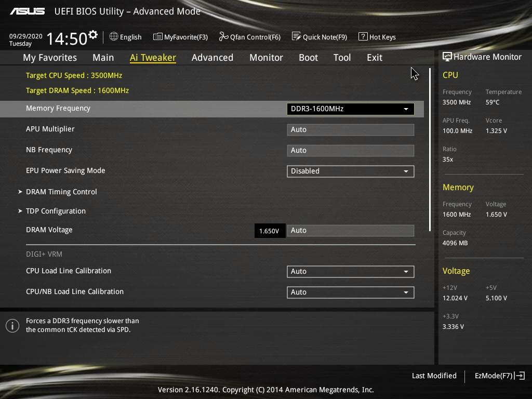Select the EPU Power Saving Mode label

65,170
